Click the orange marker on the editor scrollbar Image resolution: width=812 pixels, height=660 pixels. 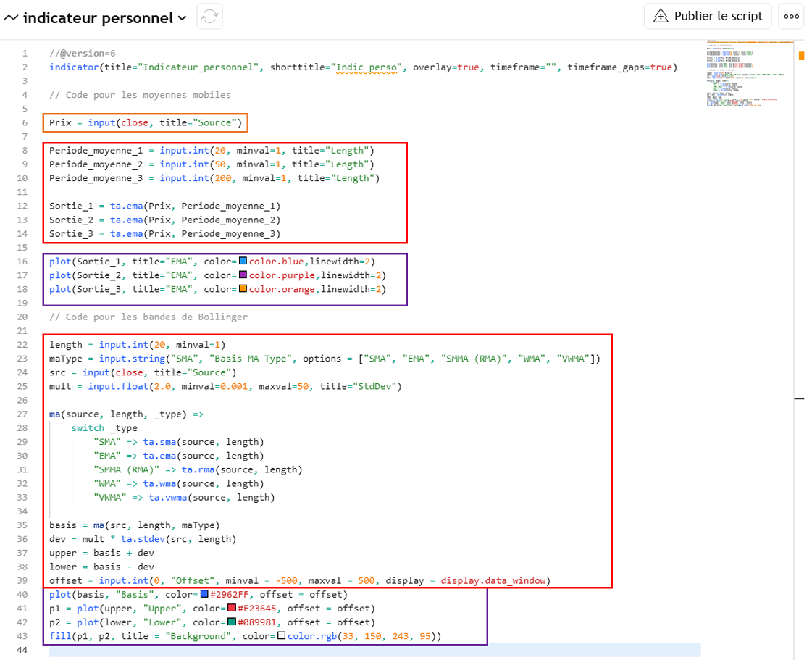802,55
